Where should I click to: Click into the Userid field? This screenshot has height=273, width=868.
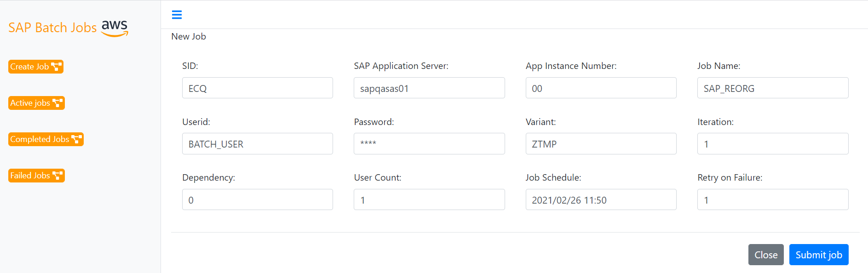[258, 143]
